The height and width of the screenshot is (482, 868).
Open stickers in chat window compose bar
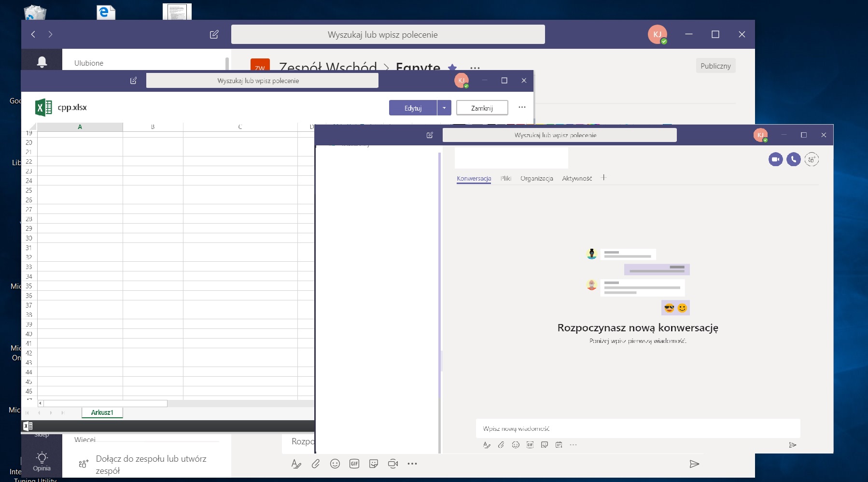545,445
